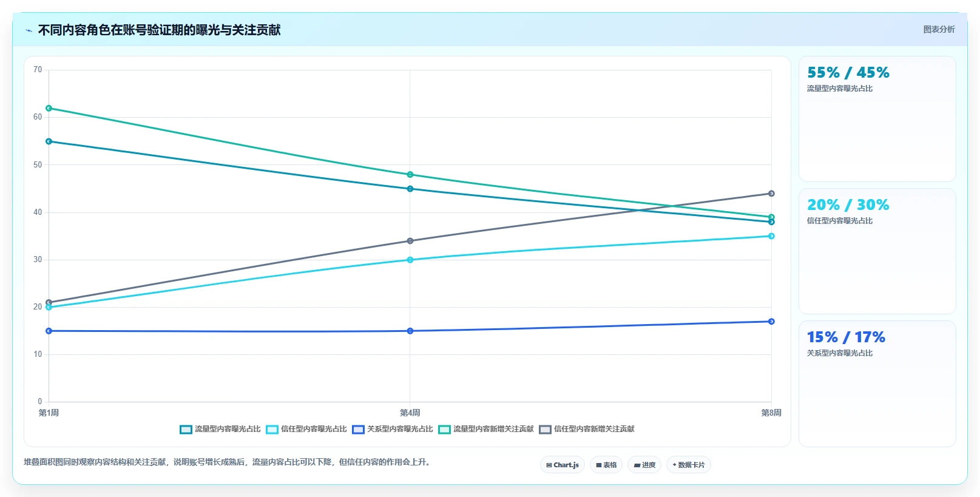Click the 第1周 point at 21 on the gray line
This screenshot has width=980, height=497.
coord(49,302)
